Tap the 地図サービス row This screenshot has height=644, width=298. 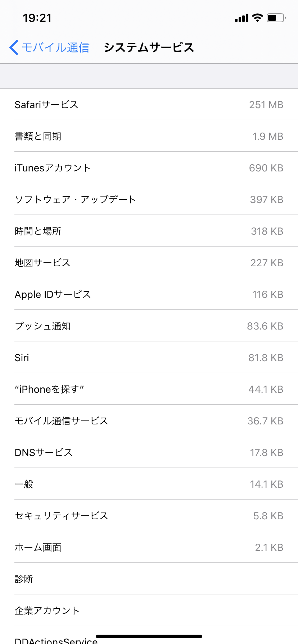tap(149, 263)
